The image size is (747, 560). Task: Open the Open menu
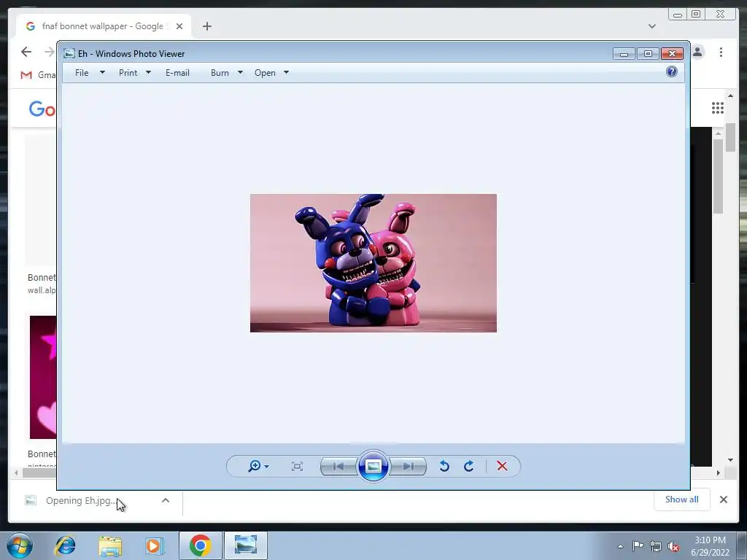tap(265, 73)
